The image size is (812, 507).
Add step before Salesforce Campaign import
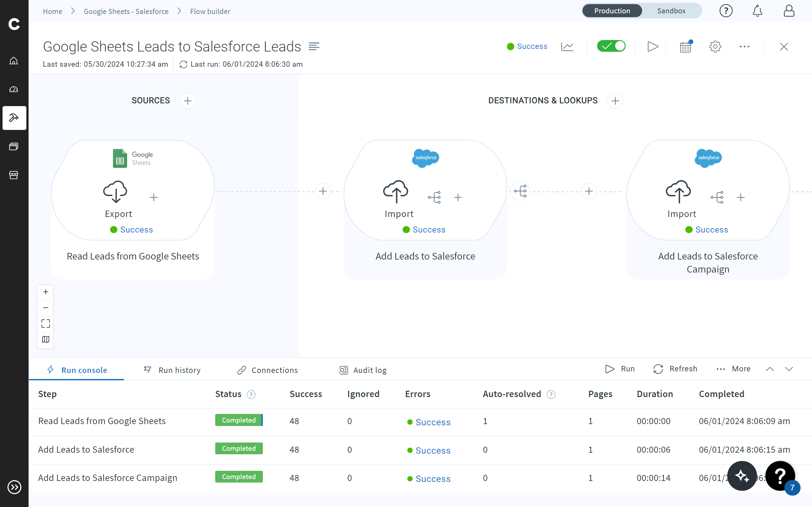pos(589,191)
